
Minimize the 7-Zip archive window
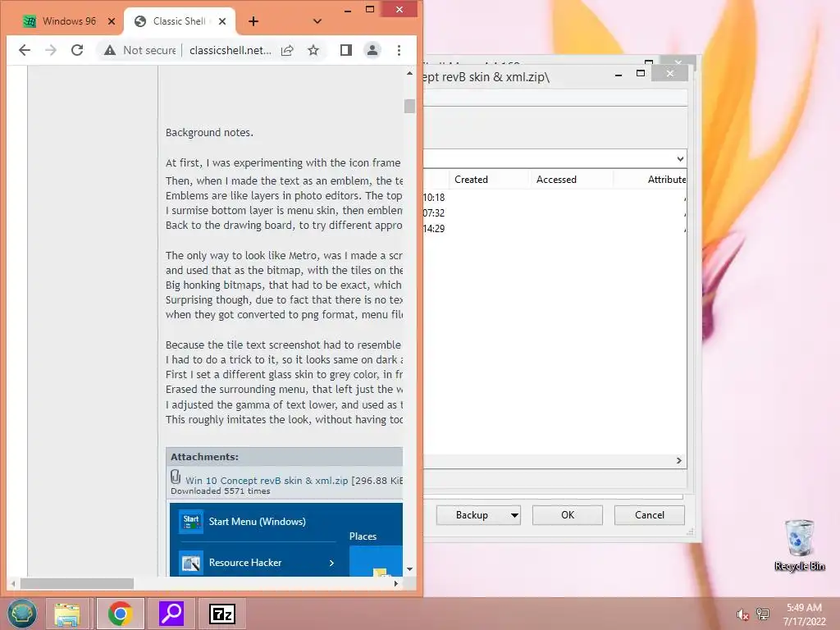pos(619,75)
